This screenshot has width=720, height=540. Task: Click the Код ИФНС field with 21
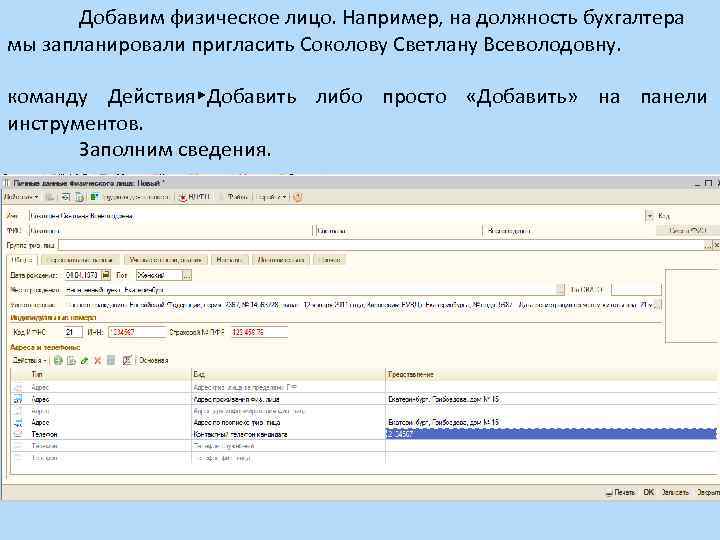[x=73, y=332]
